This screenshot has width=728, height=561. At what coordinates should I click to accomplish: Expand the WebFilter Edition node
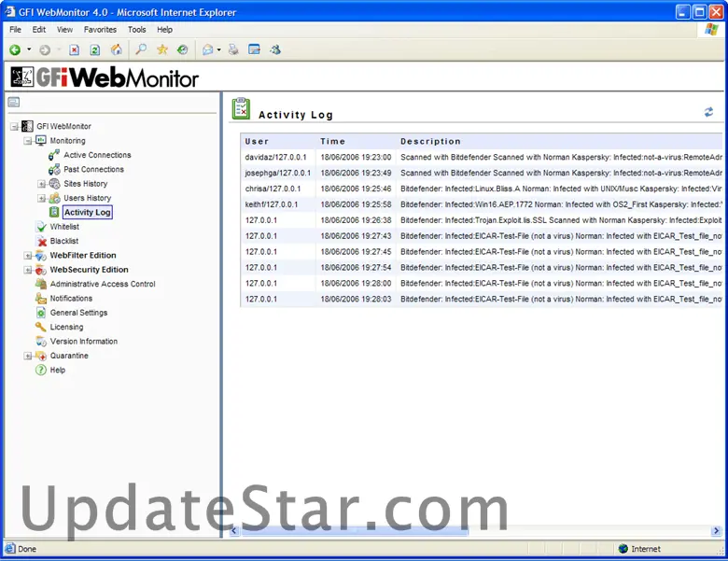click(x=28, y=256)
